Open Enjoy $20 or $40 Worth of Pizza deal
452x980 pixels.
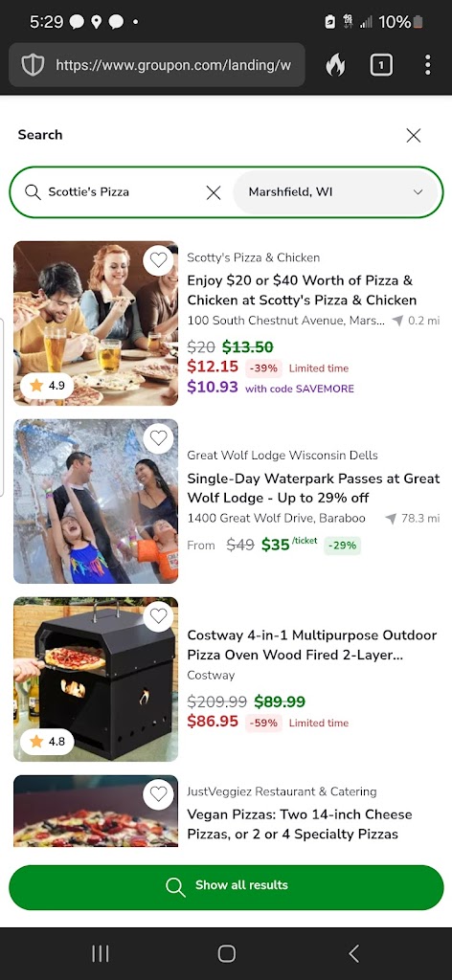point(303,290)
